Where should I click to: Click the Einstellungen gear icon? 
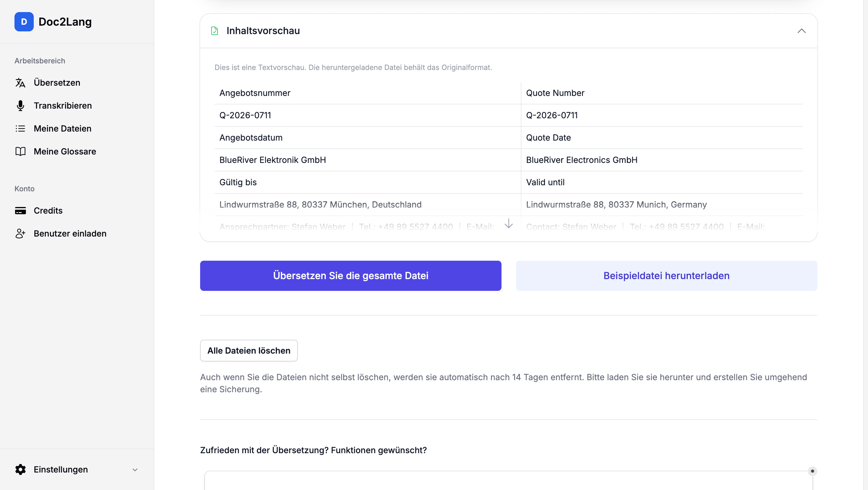(20, 469)
